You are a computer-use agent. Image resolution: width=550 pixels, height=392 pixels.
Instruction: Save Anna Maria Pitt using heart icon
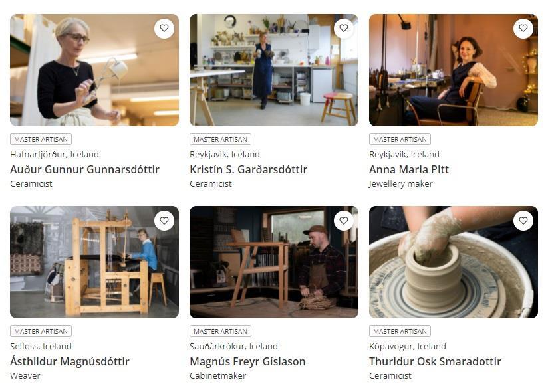pyautogui.click(x=523, y=28)
